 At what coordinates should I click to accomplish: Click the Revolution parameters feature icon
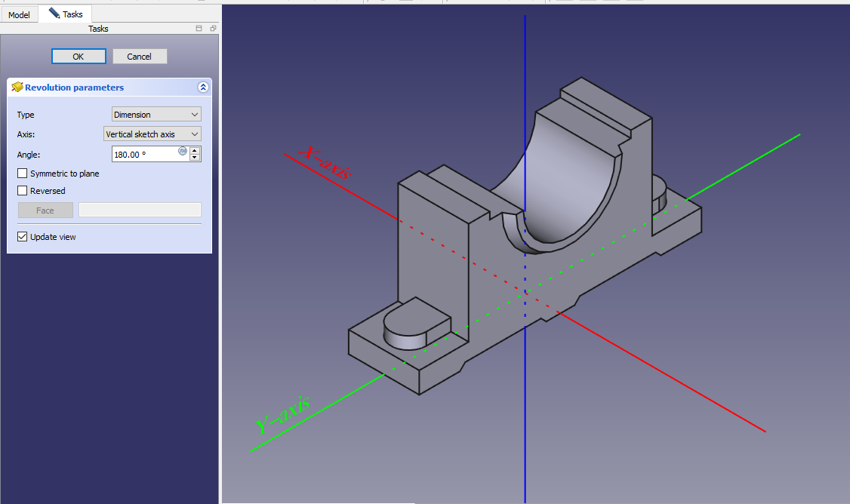(x=17, y=87)
